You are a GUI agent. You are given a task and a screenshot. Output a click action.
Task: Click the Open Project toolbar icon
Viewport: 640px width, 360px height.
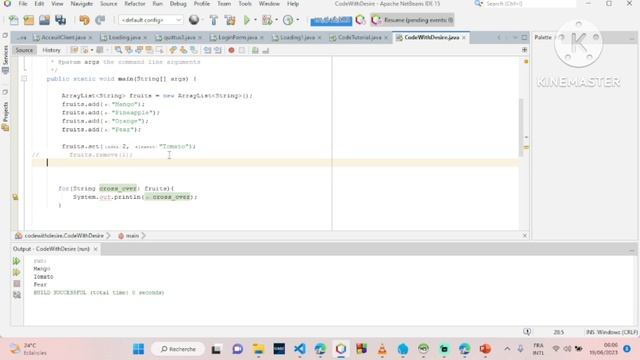click(44, 20)
